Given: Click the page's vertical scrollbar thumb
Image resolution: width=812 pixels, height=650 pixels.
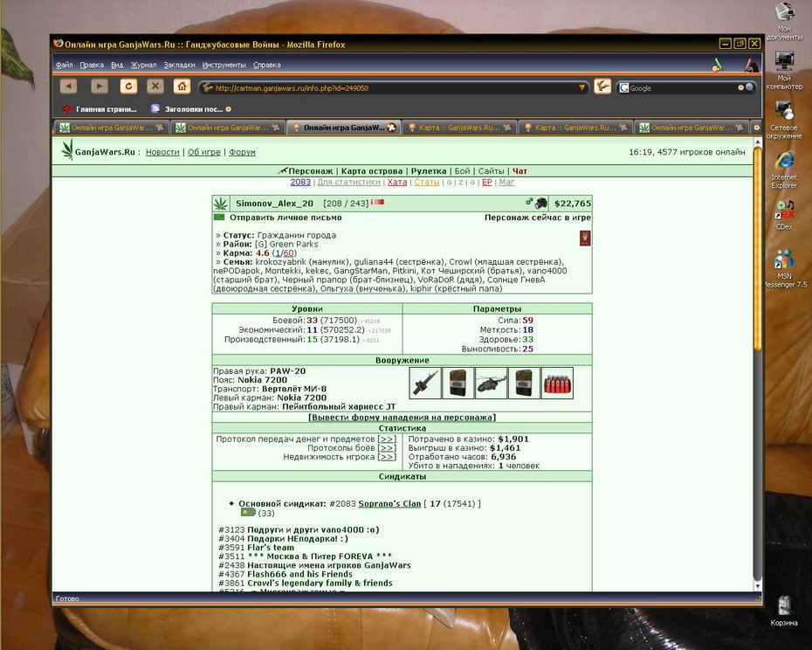Looking at the screenshot, I should pos(758,249).
